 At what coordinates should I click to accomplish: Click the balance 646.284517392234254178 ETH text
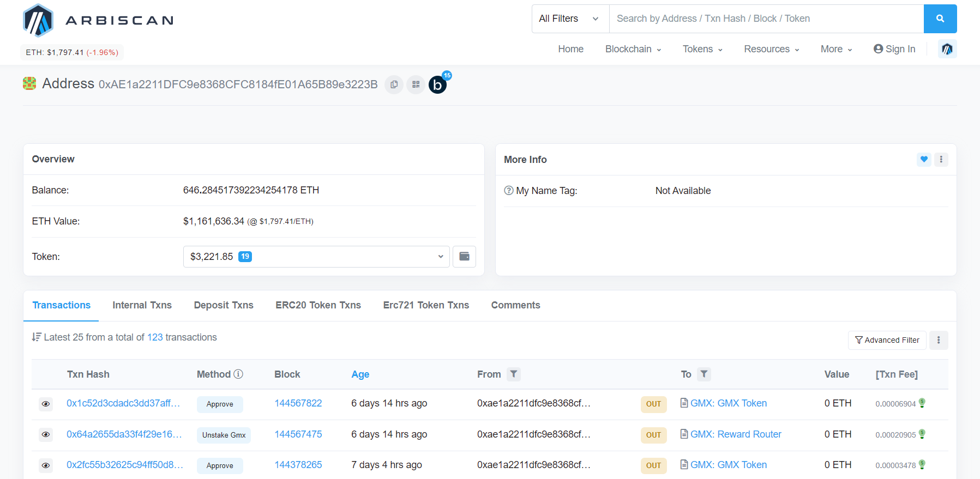251,190
